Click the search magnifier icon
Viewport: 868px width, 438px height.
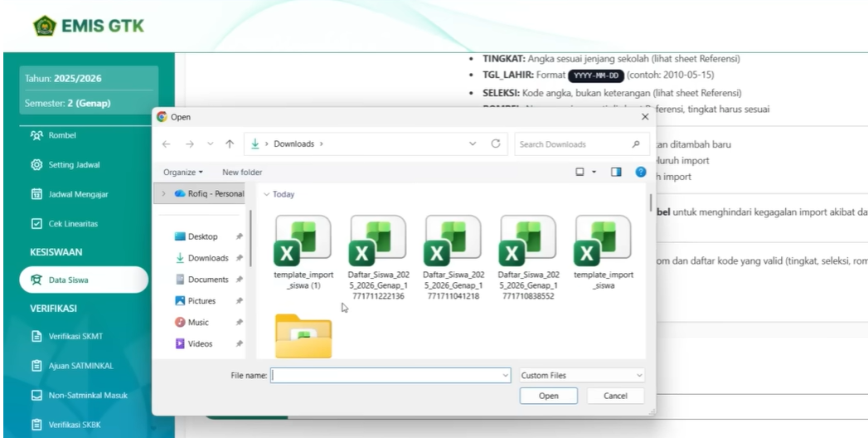[636, 144]
